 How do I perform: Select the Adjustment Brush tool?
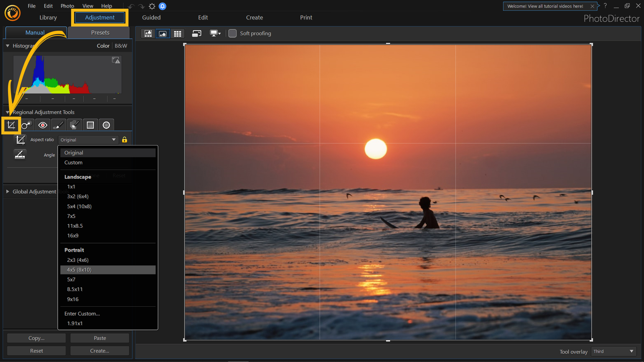59,125
